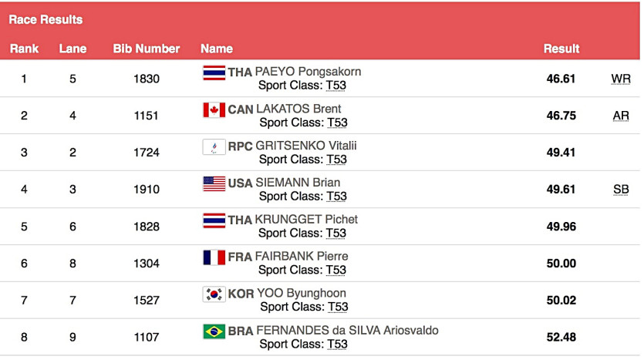Click the Result column header
This screenshot has height=363, width=644.
561,49
